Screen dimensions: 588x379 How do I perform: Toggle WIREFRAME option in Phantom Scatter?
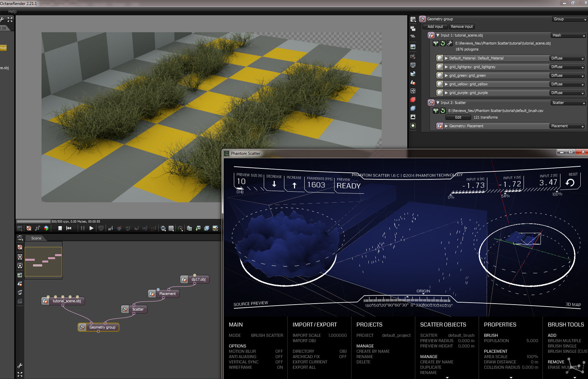(x=256, y=367)
